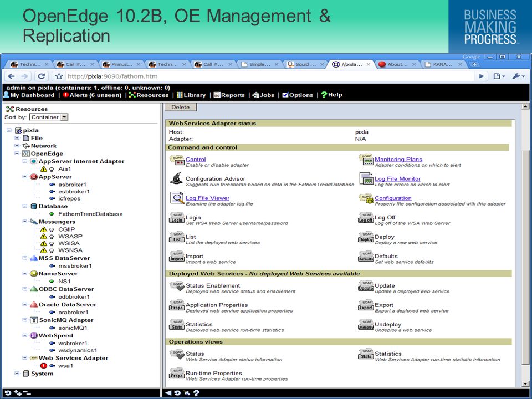
Task: Click the page menu icon in browser toolbar
Action: (499, 76)
